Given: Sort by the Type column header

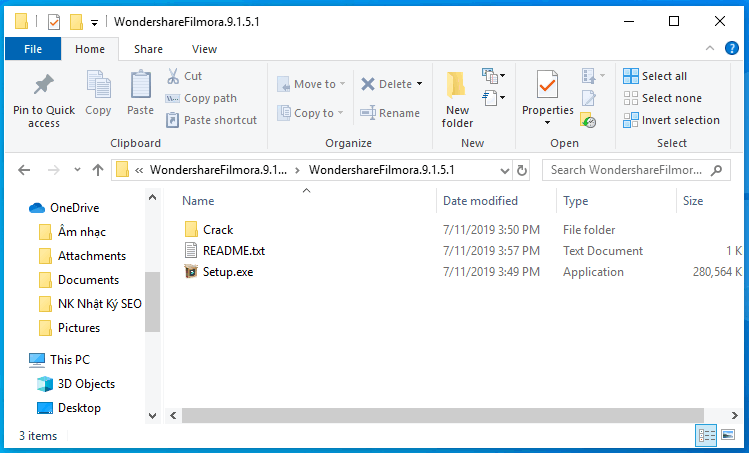Looking at the screenshot, I should point(576,201).
